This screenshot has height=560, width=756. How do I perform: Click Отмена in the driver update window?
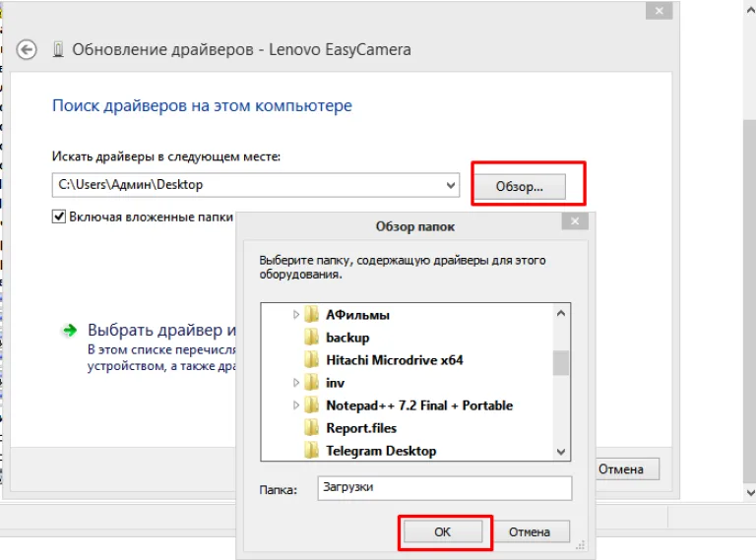pyautogui.click(x=628, y=468)
